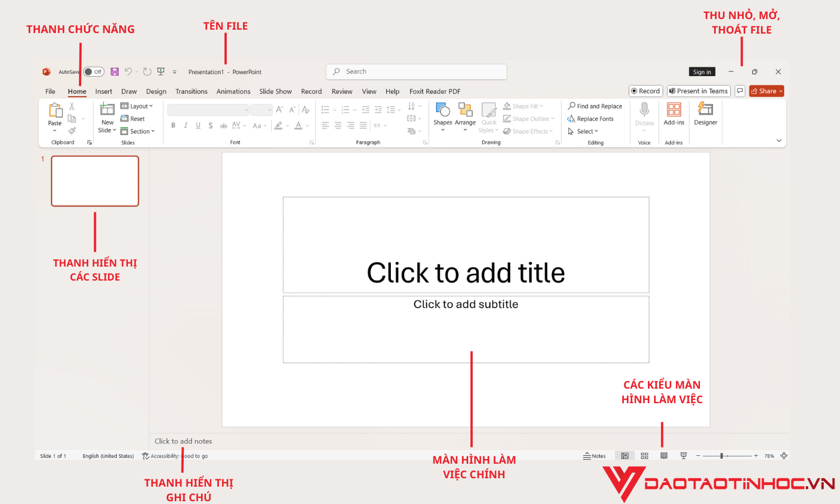Click the Sign in button
The height and width of the screenshot is (504, 840).
(x=702, y=71)
